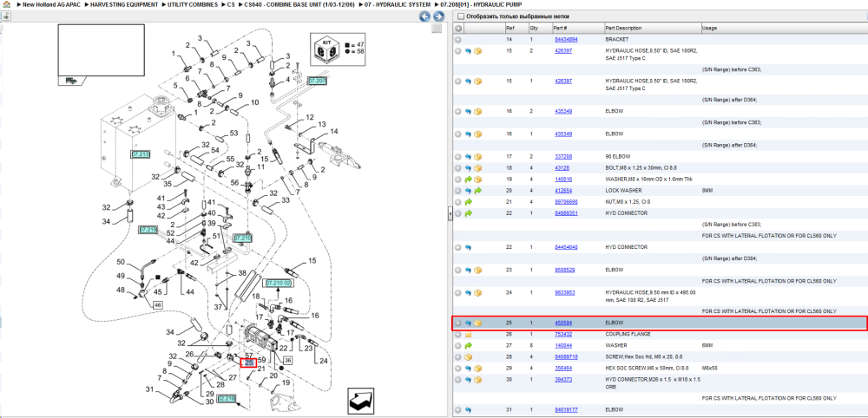Screen dimensions: 868x418
Task: Expand the HEX SOC SCREW Ref 29 row
Action: 458,369
